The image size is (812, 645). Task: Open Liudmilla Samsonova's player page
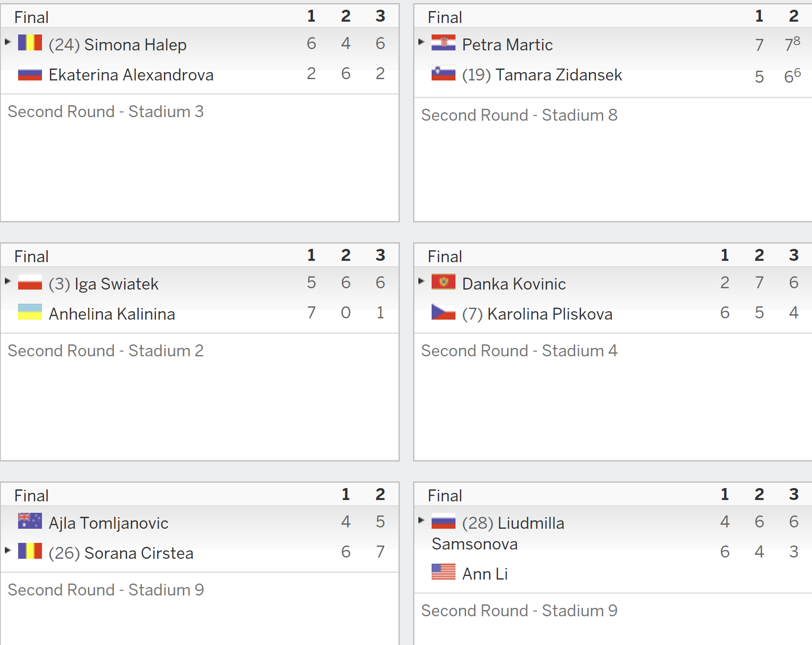[498, 534]
